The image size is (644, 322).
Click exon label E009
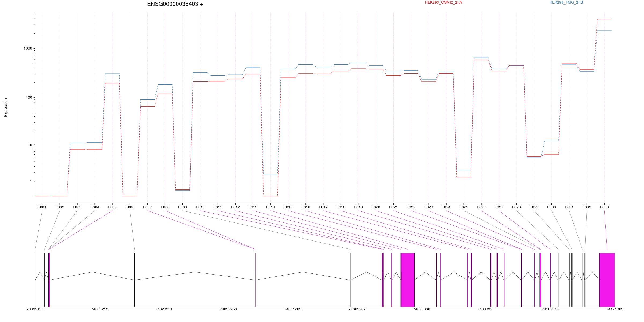[182, 207]
